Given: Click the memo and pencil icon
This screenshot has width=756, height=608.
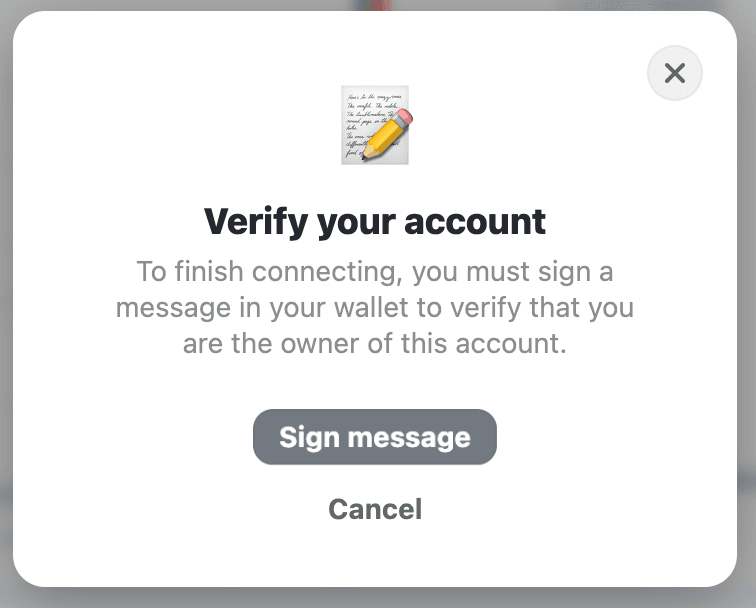Looking at the screenshot, I should (x=376, y=125).
